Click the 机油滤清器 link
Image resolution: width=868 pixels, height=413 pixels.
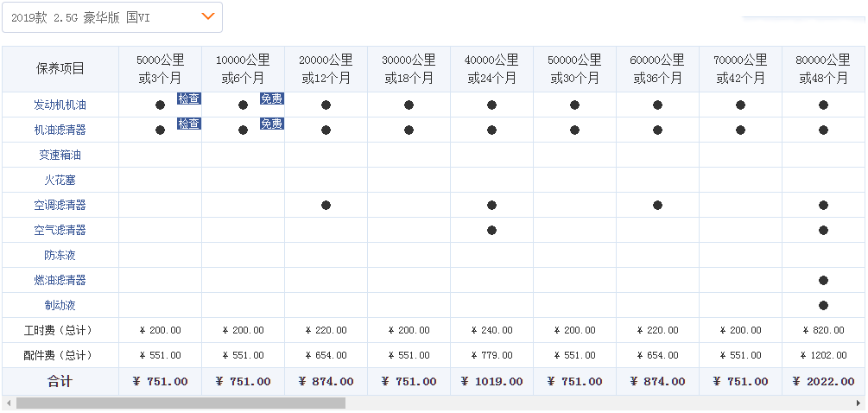click(60, 130)
